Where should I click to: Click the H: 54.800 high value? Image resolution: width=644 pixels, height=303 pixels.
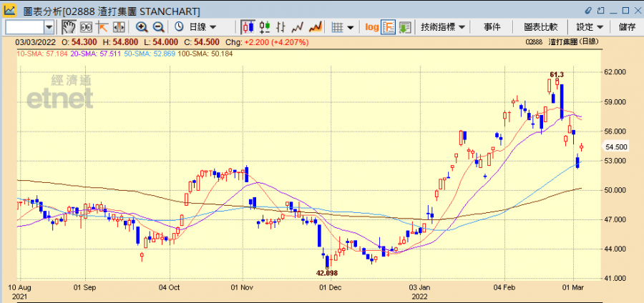pos(120,42)
